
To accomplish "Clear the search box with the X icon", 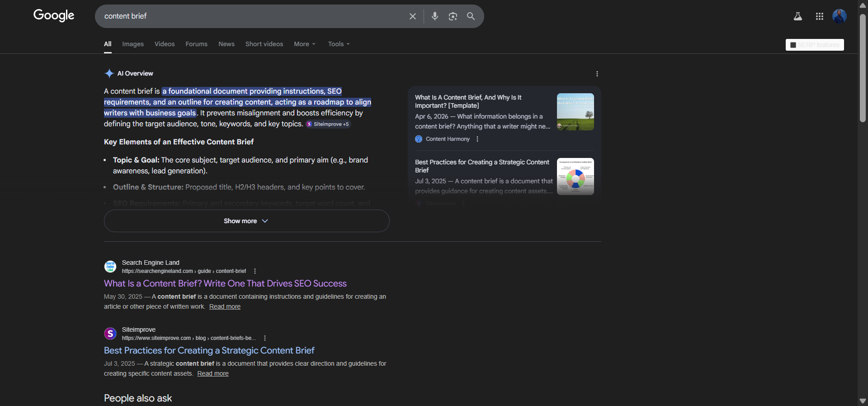I will click(x=413, y=16).
